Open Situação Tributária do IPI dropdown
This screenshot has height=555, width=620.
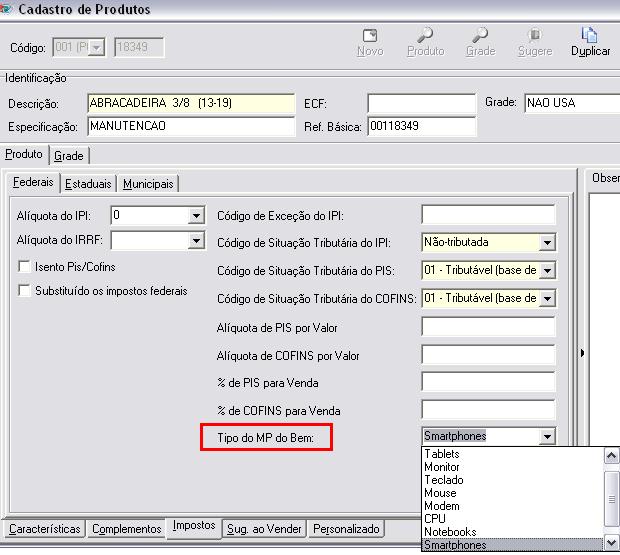coord(546,243)
